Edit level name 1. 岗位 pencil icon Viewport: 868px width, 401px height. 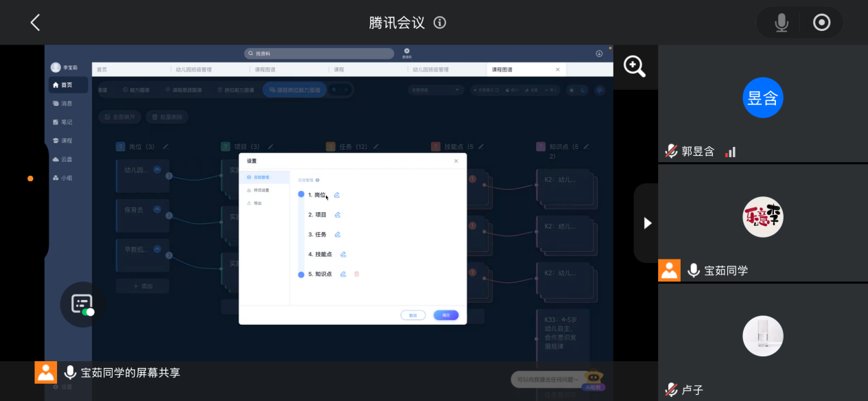337,195
